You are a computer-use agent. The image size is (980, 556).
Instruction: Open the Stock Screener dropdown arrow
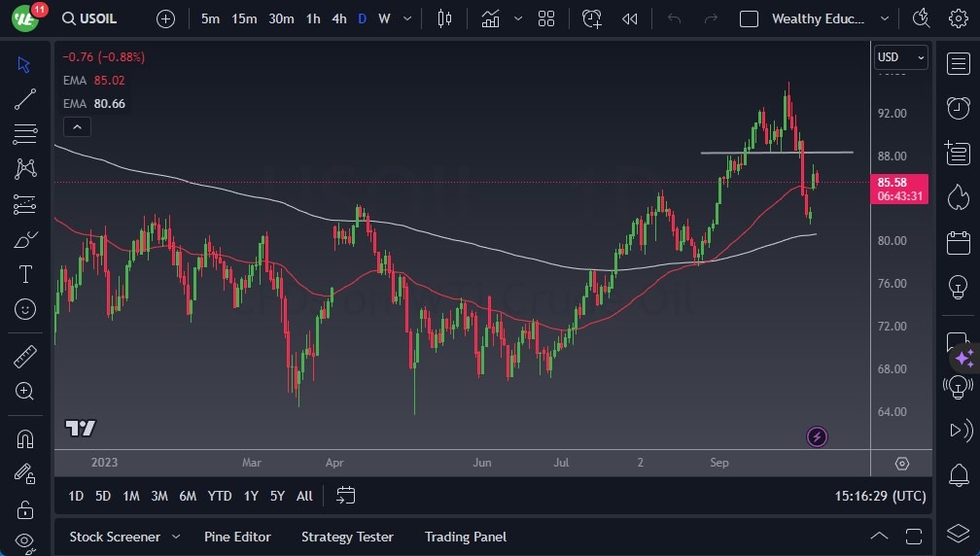coord(176,537)
